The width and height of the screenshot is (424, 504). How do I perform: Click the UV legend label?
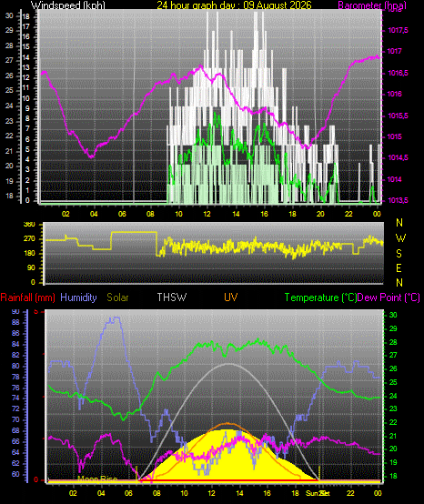tap(230, 297)
